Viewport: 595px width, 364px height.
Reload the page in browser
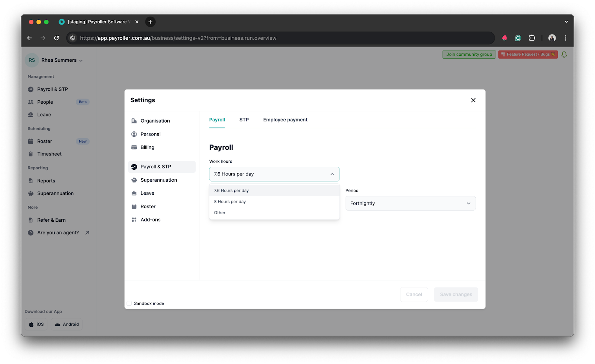click(x=57, y=38)
